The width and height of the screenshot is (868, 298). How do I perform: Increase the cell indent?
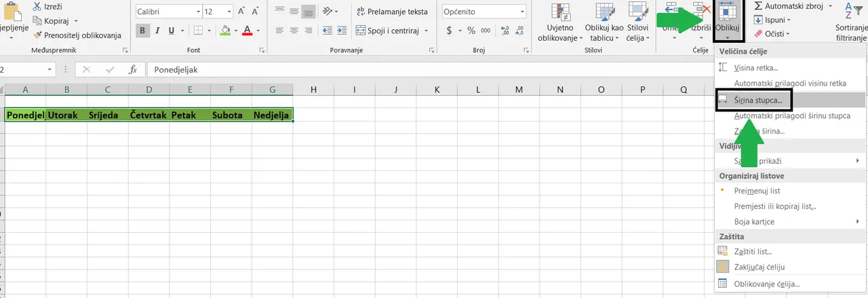[343, 31]
